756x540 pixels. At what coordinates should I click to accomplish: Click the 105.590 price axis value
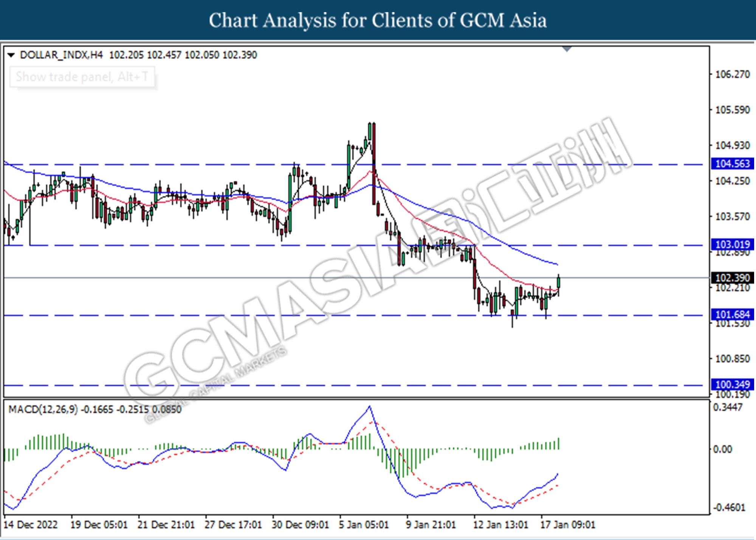[732, 110]
